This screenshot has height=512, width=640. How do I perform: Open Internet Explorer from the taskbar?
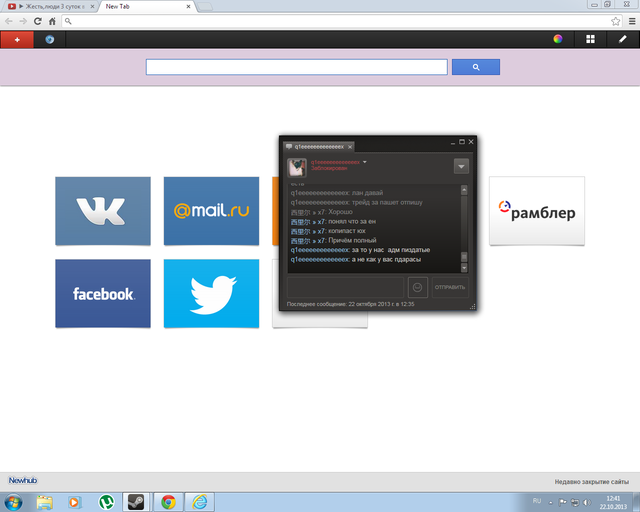pyautogui.click(x=200, y=502)
